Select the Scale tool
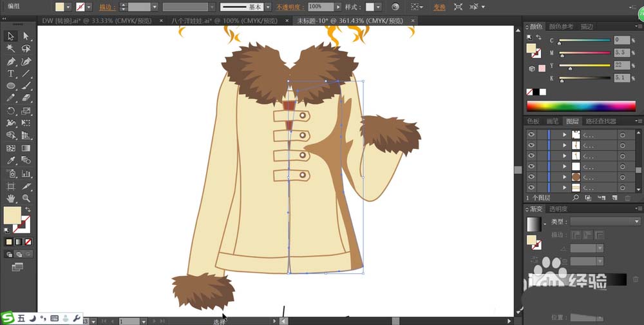644x325 pixels. pyautogui.click(x=26, y=111)
